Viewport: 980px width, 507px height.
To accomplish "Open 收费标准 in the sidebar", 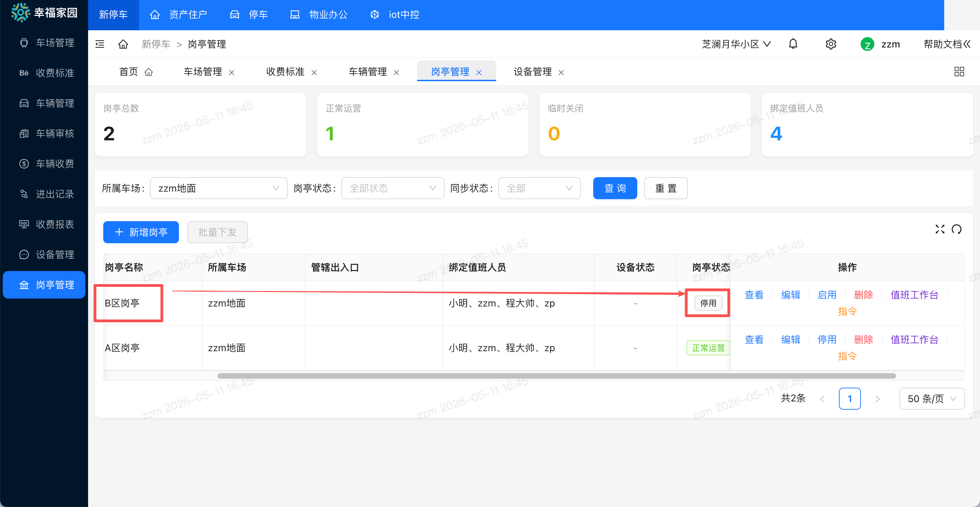I will (44, 73).
